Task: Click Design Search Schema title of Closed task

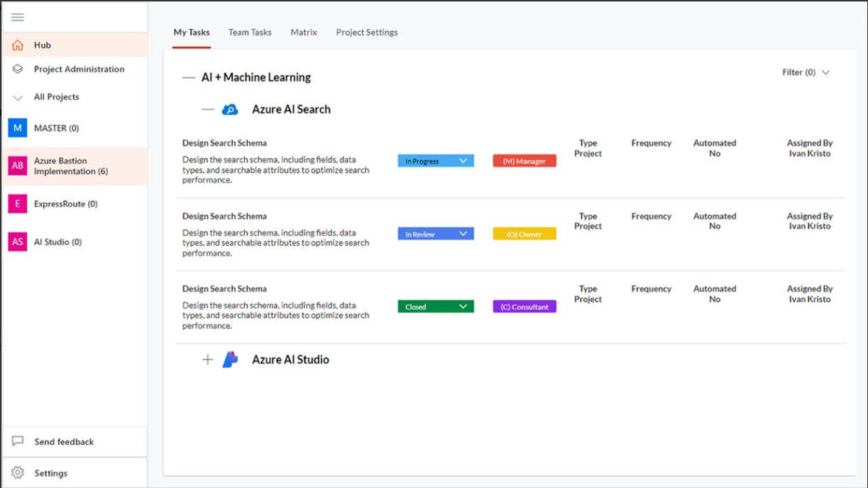Action: [x=224, y=289]
